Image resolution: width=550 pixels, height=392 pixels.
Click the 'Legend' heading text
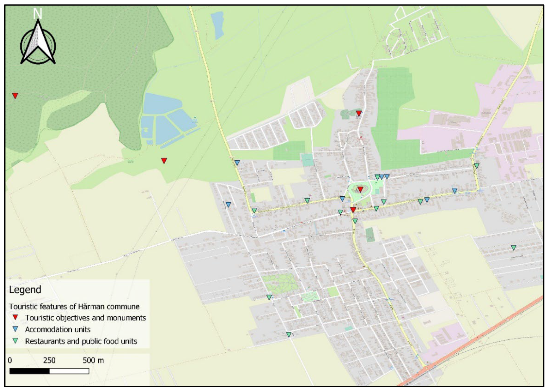25,290
